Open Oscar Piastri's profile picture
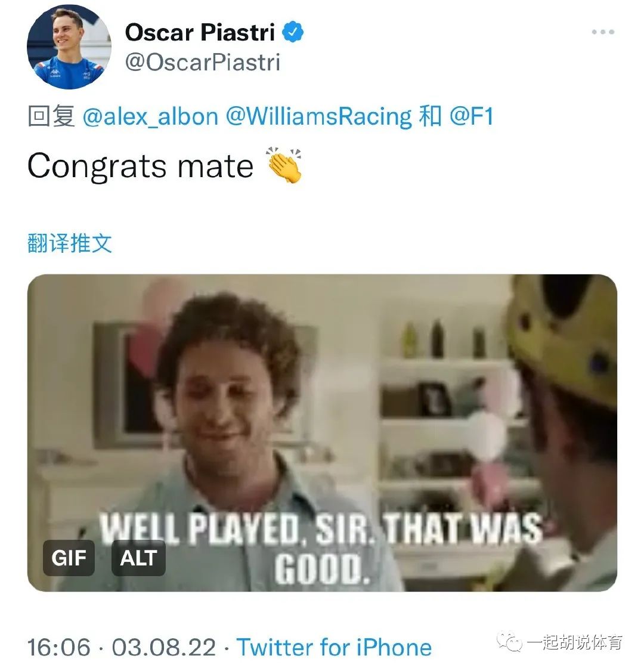The height and width of the screenshot is (671, 644). click(x=69, y=47)
